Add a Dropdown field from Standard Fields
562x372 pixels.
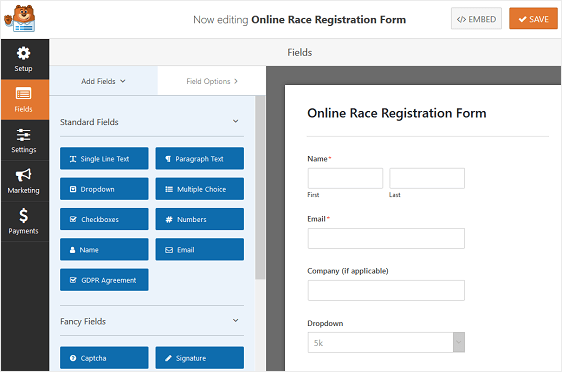tap(104, 189)
